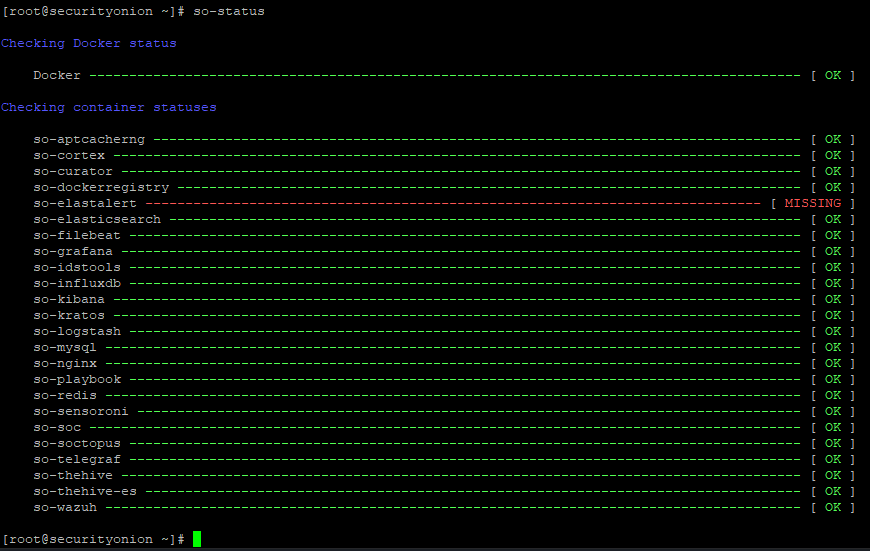Click the 'so-elastalert' container name

pos(85,204)
